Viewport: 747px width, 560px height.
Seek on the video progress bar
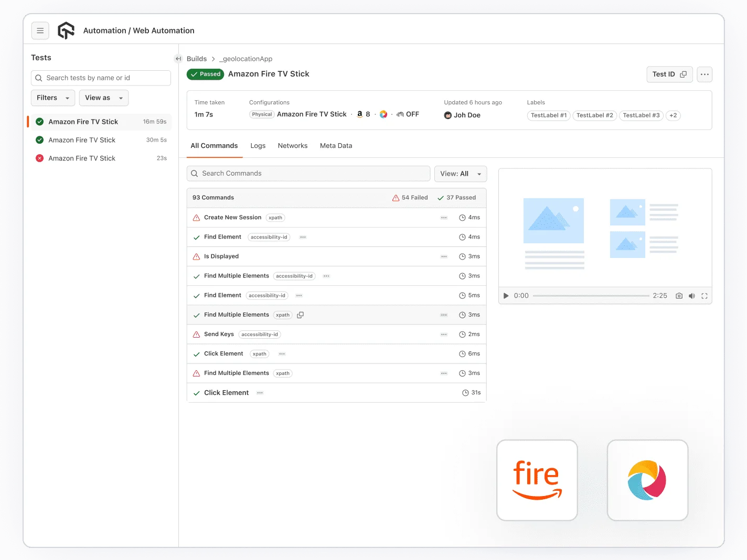pos(591,296)
